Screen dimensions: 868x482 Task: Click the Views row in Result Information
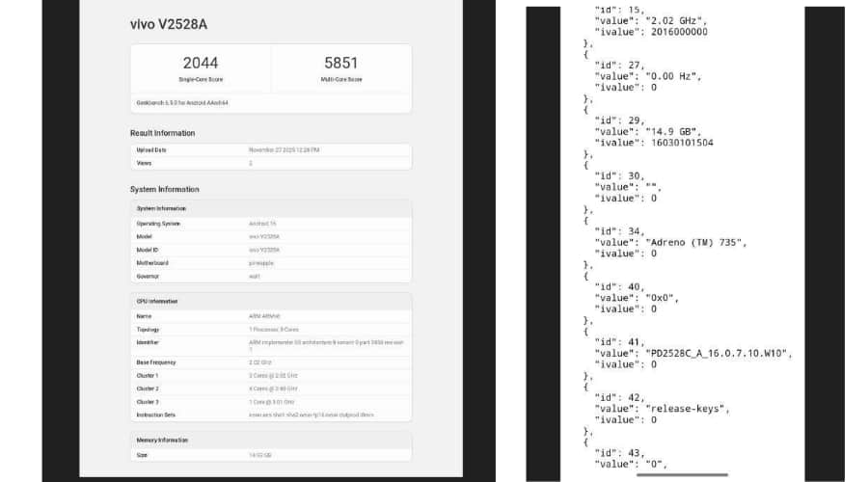pyautogui.click(x=270, y=163)
